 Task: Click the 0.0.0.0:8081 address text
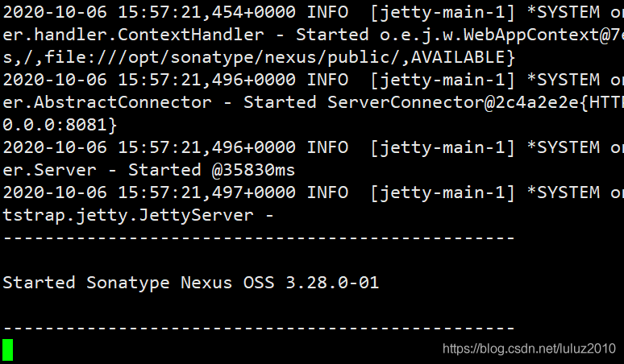click(60, 125)
